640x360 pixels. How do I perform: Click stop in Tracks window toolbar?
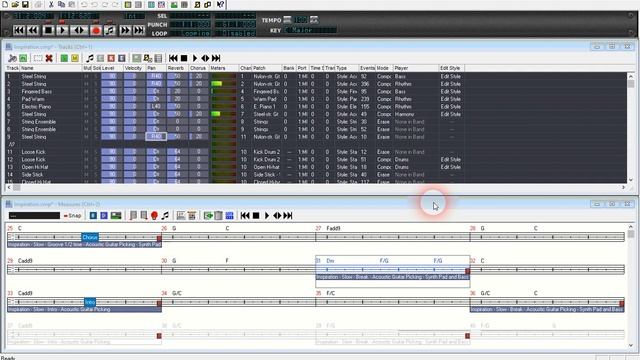(184, 58)
